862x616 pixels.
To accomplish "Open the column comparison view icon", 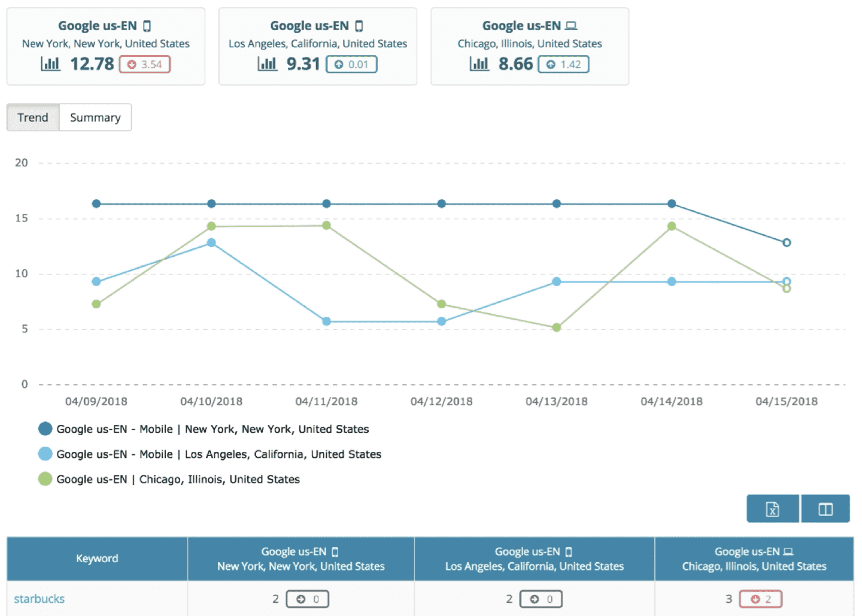I will (825, 508).
